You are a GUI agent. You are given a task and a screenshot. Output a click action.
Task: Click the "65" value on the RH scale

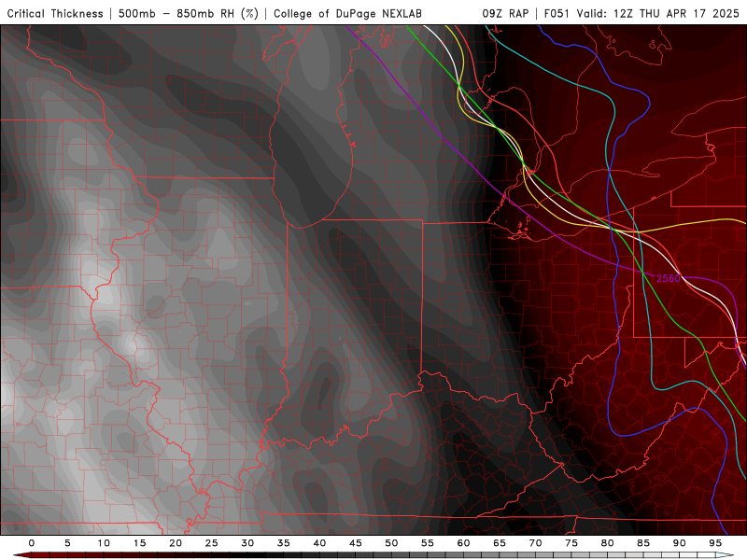tap(500, 543)
